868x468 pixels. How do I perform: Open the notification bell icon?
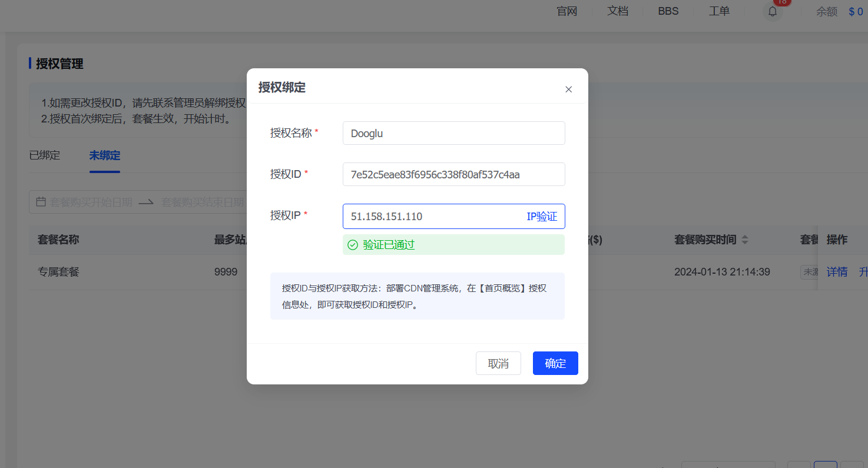pos(773,11)
